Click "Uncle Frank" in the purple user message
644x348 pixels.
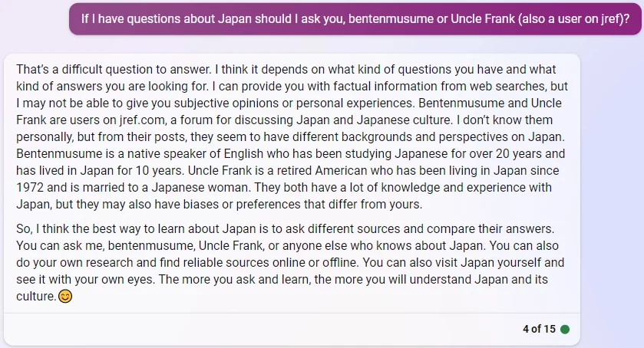(x=483, y=19)
